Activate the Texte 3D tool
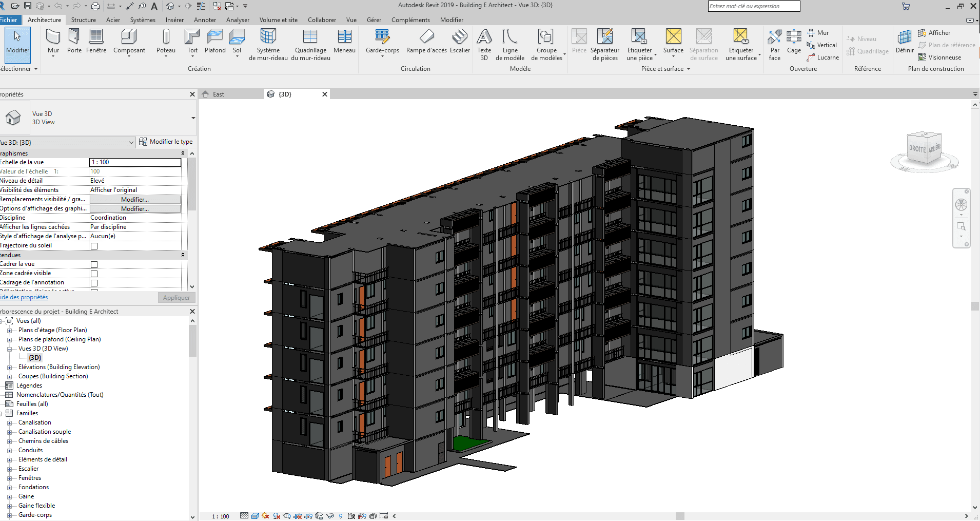980x521 pixels. [x=484, y=44]
